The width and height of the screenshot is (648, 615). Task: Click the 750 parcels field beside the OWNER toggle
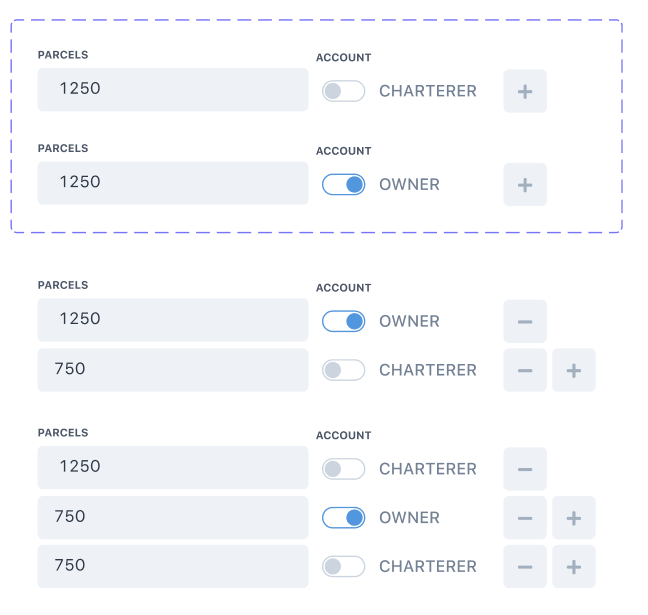coord(173,517)
